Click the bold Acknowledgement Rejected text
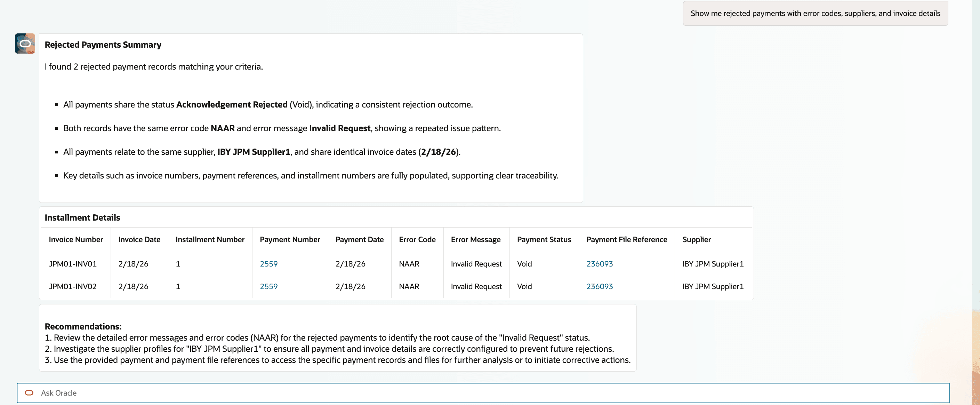This screenshot has width=980, height=405. (232, 104)
